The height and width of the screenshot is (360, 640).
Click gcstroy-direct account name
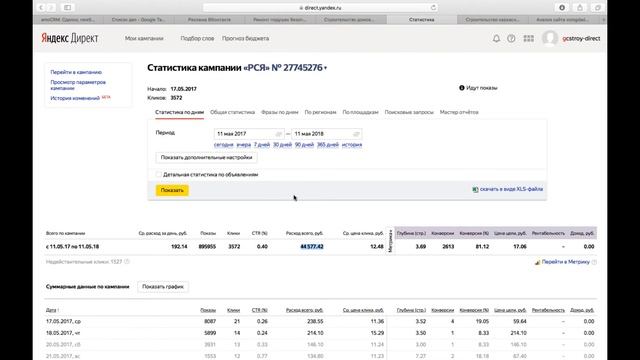pyautogui.click(x=581, y=38)
